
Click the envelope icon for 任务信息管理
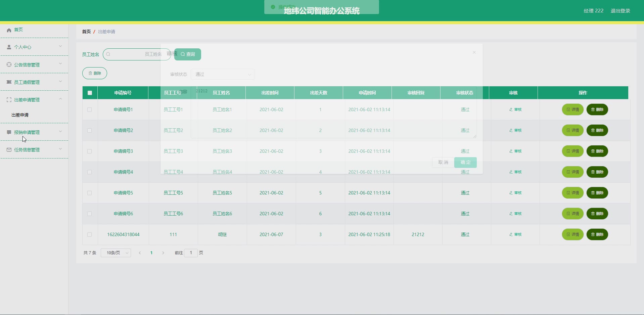click(9, 150)
